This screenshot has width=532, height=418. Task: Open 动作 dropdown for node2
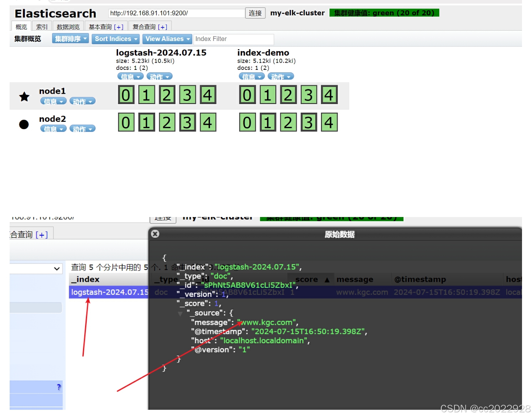pyautogui.click(x=82, y=129)
